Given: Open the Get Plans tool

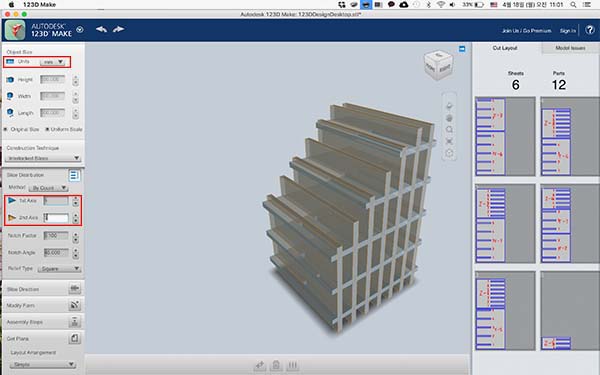Looking at the screenshot, I should (74, 338).
